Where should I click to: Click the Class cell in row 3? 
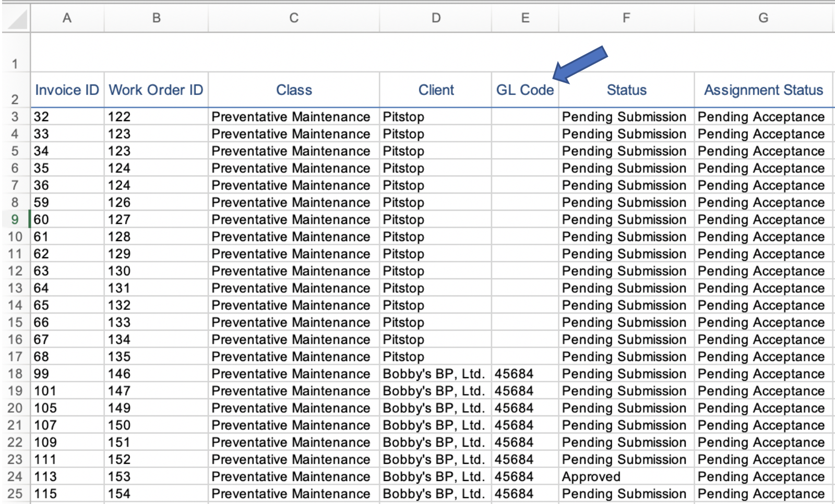(x=294, y=117)
